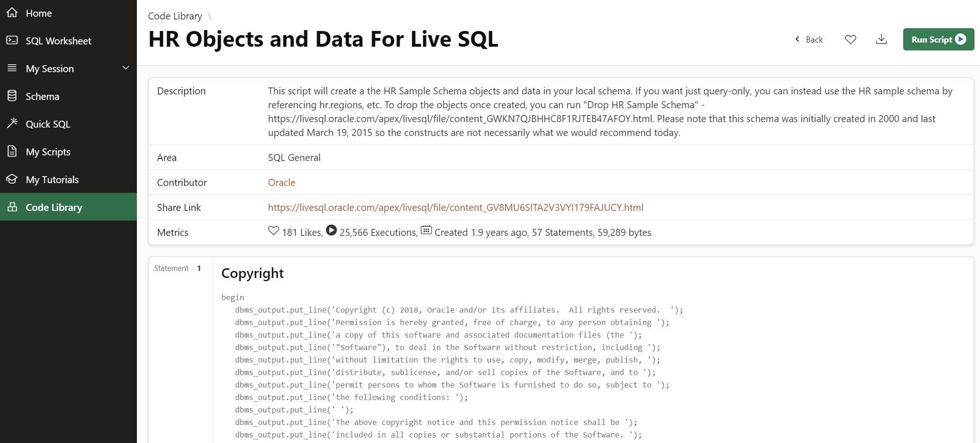
Task: Like this script with the heart icon
Action: [851, 39]
